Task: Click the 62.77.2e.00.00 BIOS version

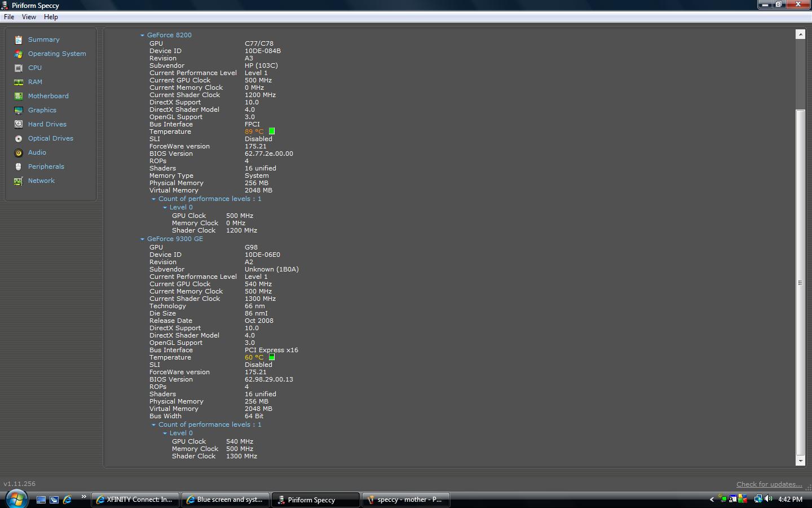Action: pyautogui.click(x=269, y=154)
